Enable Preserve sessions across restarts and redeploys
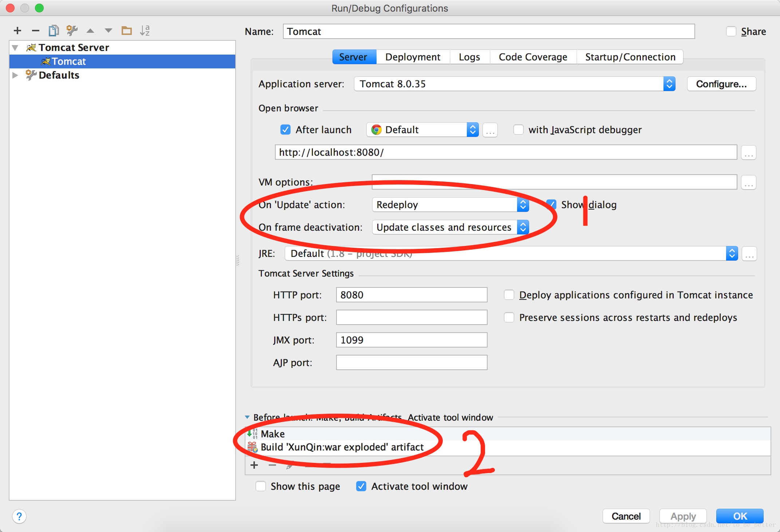This screenshot has width=780, height=532. (x=509, y=318)
